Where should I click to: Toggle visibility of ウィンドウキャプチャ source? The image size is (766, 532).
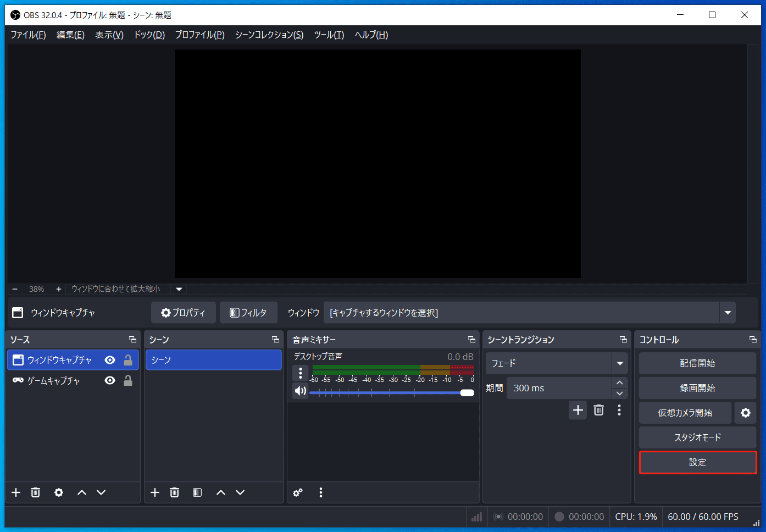(110, 360)
